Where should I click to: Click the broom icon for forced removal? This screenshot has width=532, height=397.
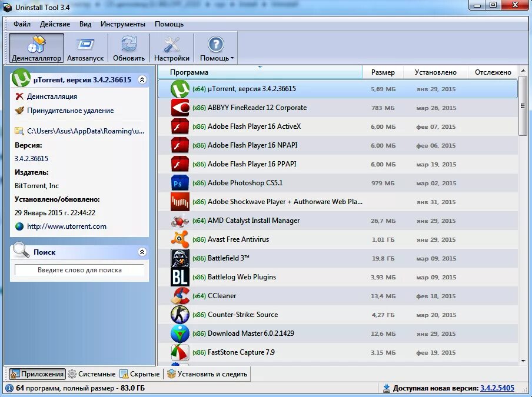[x=19, y=110]
